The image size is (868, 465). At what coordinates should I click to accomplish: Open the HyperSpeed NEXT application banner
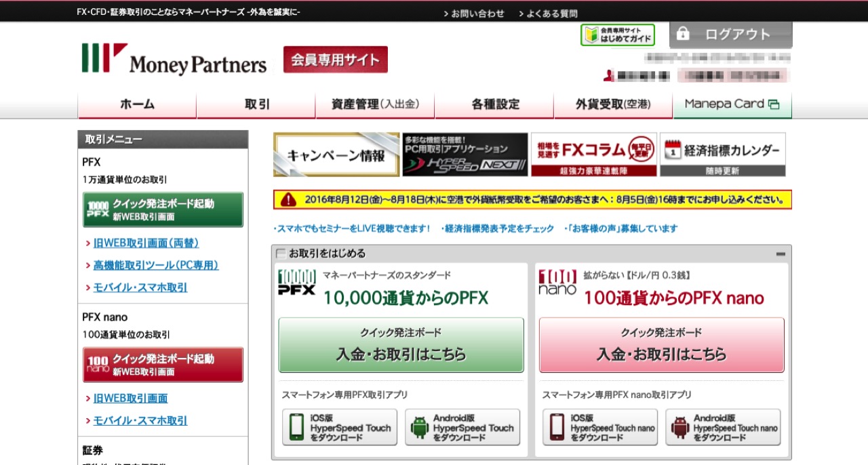point(465,155)
